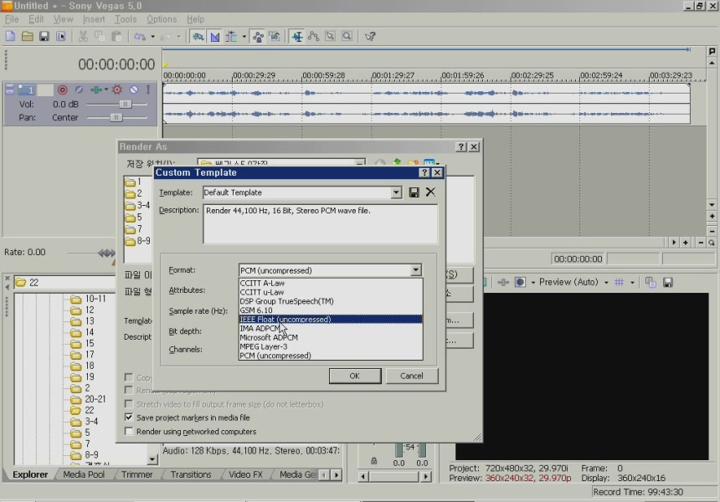Screen dimensions: 720x502
Task: Click the Split Screen View preview icon
Action: click(x=520, y=282)
